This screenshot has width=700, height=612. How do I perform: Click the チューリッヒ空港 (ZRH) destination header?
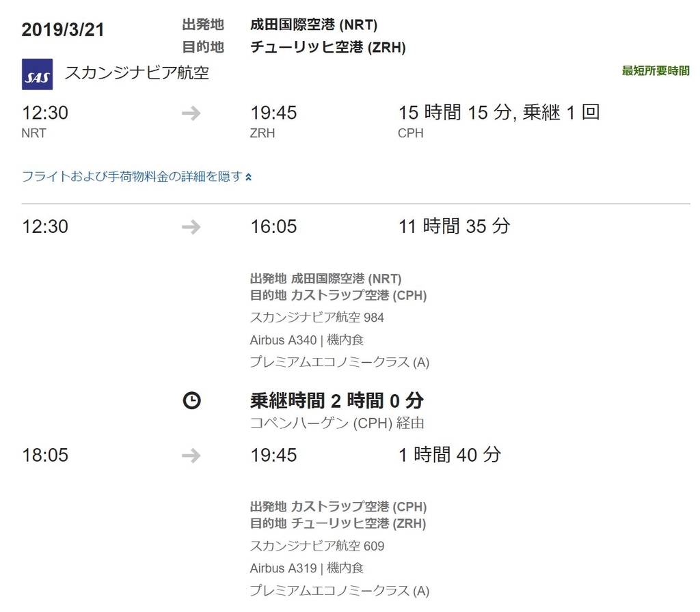(x=327, y=47)
